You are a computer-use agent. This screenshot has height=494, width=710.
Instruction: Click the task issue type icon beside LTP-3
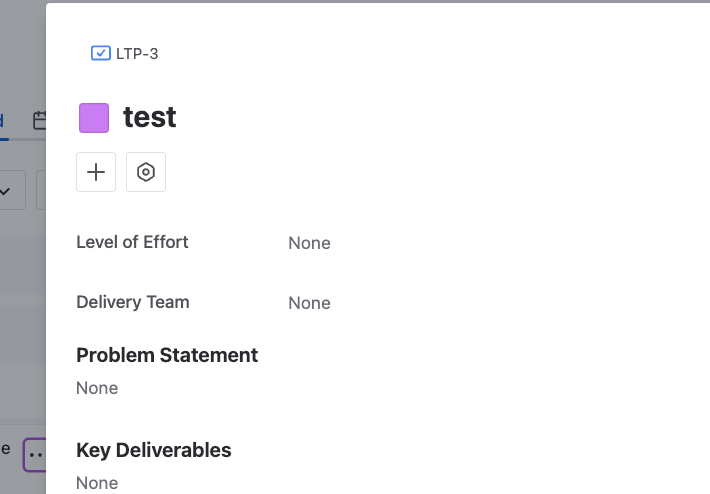pos(101,53)
